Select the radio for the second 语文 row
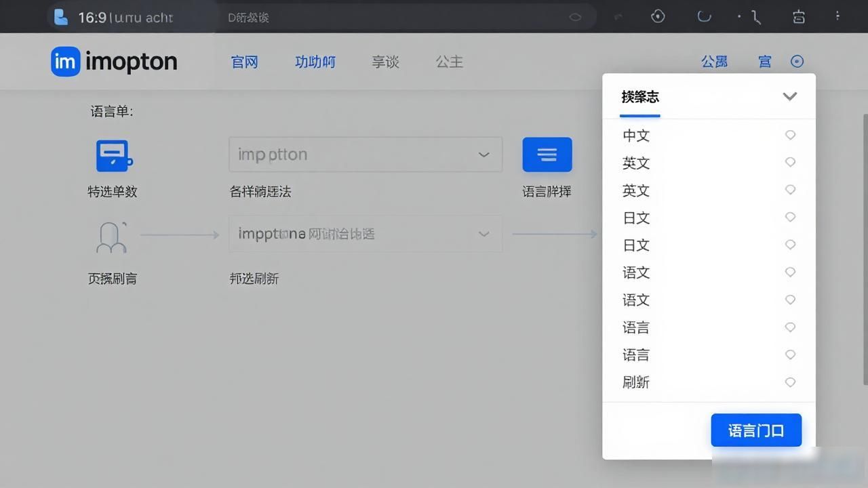868x488 pixels. tap(790, 300)
